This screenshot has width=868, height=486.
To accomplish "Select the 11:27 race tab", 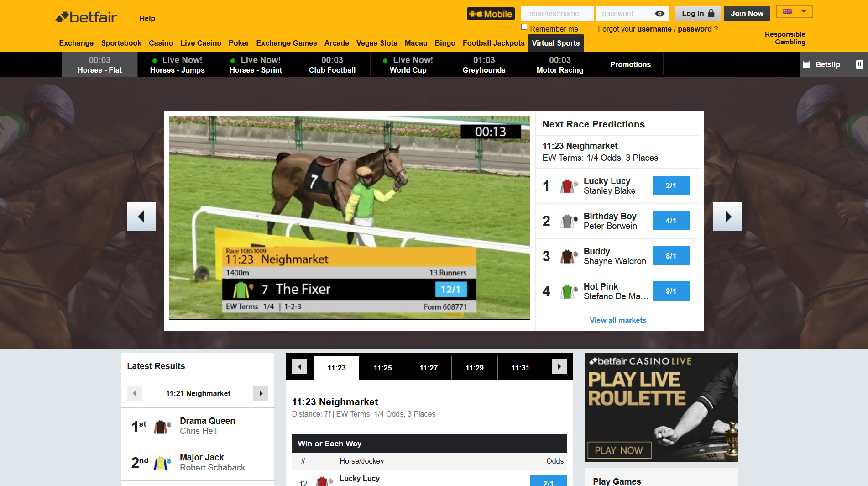I will click(429, 368).
